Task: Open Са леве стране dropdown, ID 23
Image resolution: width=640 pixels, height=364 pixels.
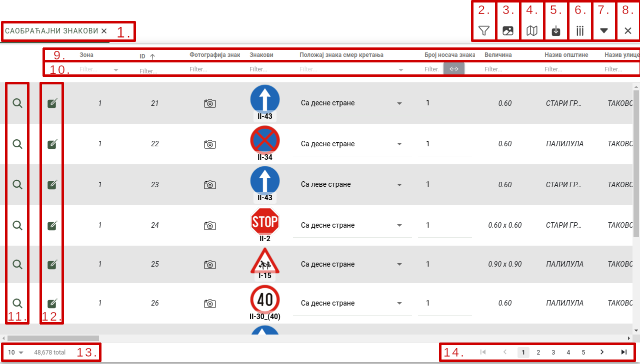Action: [x=399, y=185]
